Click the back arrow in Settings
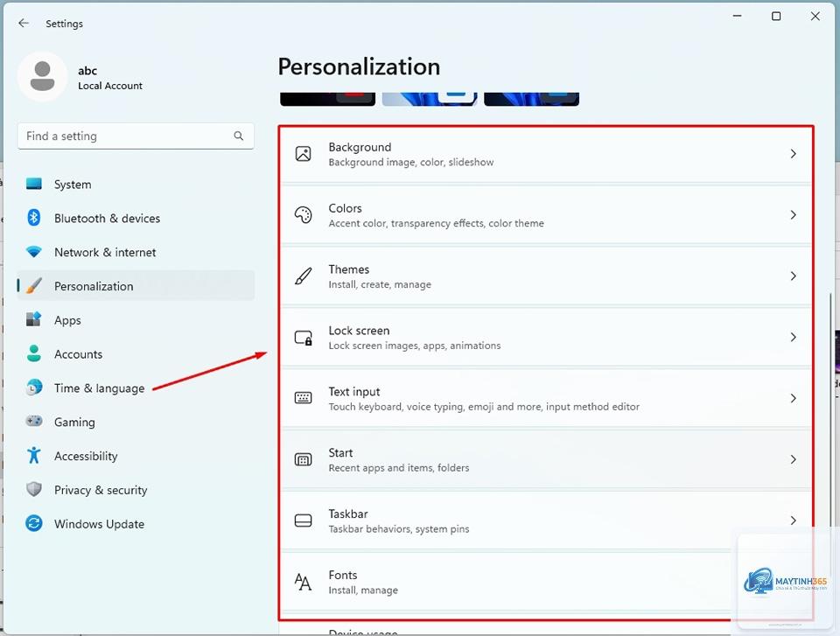 pyautogui.click(x=23, y=23)
